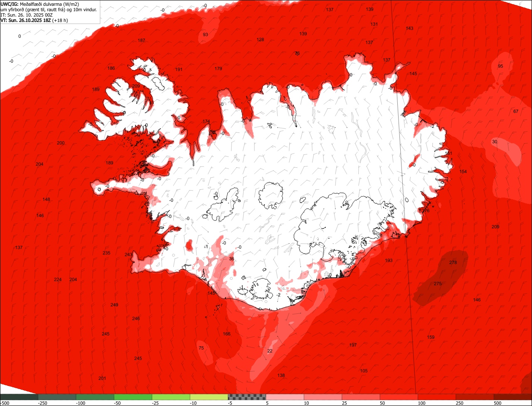
Task: Click the value 187 north of the Westfjords
Action: pyautogui.click(x=141, y=40)
